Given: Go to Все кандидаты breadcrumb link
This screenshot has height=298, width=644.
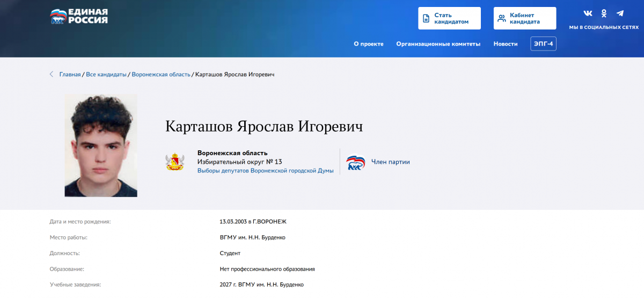Looking at the screenshot, I should point(106,75).
